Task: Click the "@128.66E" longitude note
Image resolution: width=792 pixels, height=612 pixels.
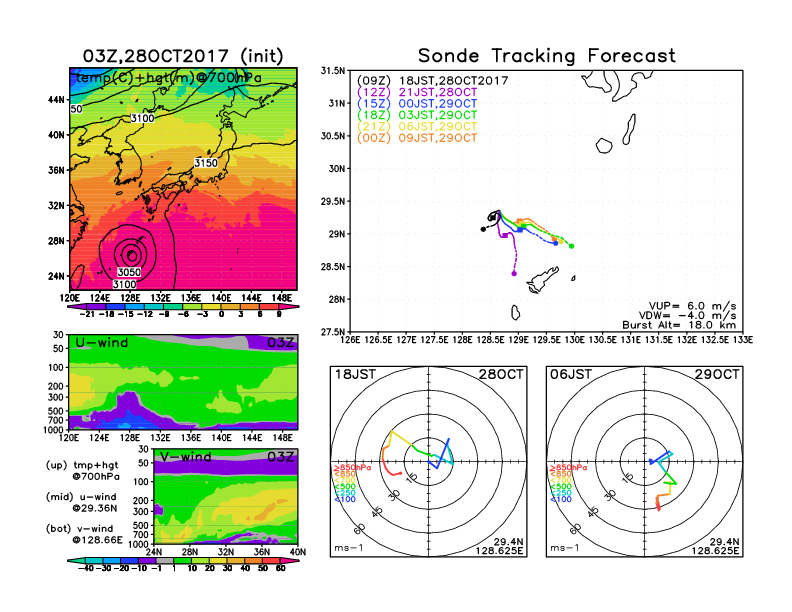Action: [97, 540]
